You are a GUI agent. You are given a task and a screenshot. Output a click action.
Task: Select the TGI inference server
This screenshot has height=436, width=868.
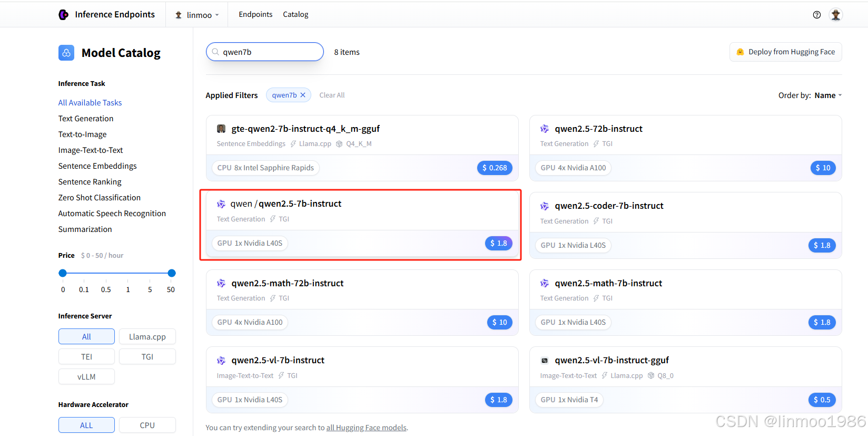147,356
